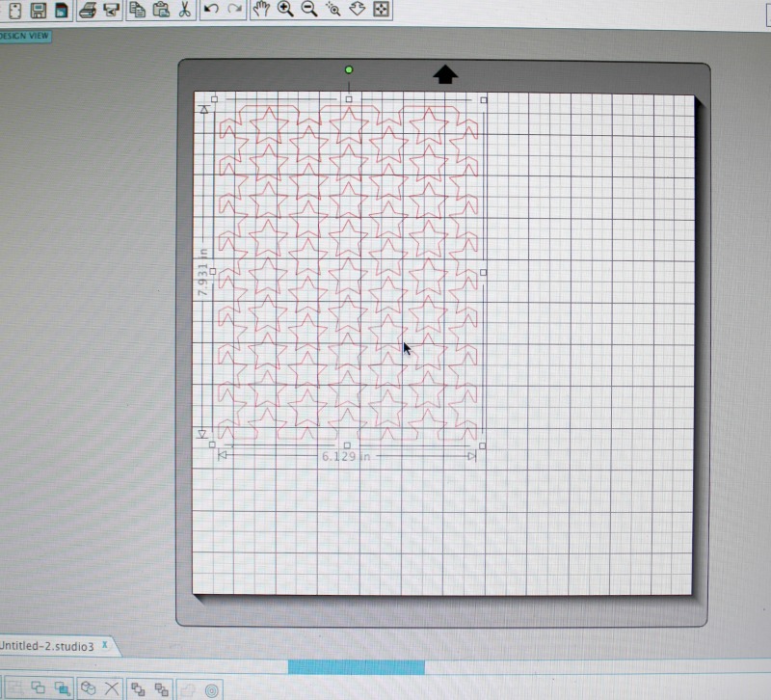Click the Save file icon

[x=39, y=10]
